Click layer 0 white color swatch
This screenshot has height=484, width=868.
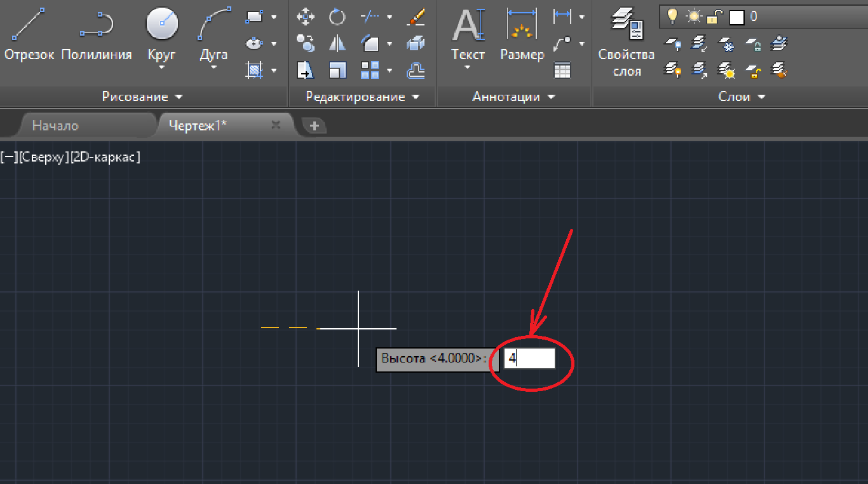[x=736, y=17]
